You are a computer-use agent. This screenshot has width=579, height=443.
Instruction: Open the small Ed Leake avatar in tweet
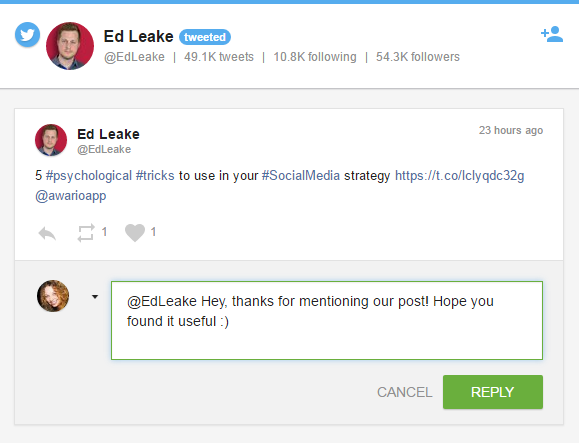(x=51, y=140)
